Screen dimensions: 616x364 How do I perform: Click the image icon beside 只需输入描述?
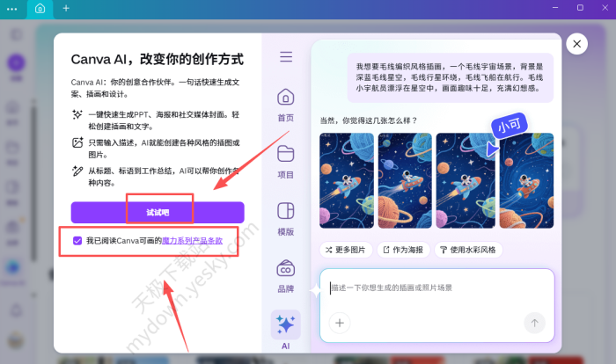tap(77, 142)
